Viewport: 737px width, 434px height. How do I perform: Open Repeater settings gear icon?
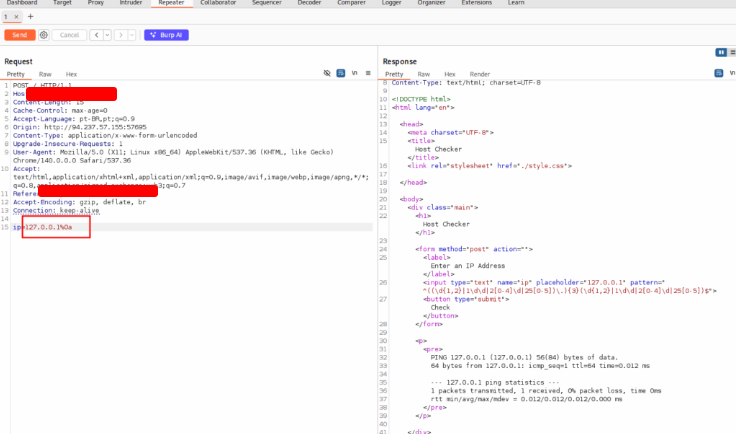pyautogui.click(x=43, y=35)
